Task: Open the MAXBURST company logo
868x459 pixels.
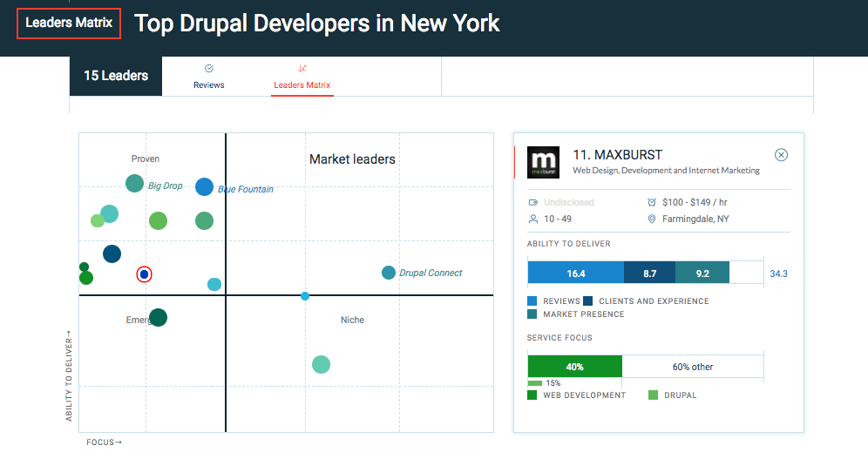Action: click(x=543, y=162)
